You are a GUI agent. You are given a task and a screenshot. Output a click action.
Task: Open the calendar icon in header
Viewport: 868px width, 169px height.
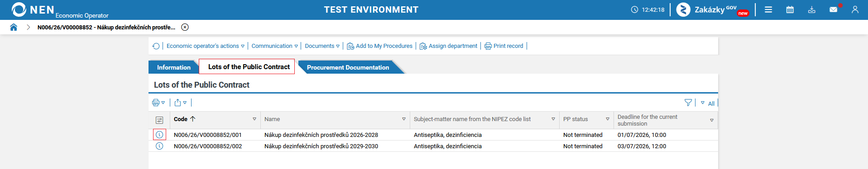pos(790,9)
